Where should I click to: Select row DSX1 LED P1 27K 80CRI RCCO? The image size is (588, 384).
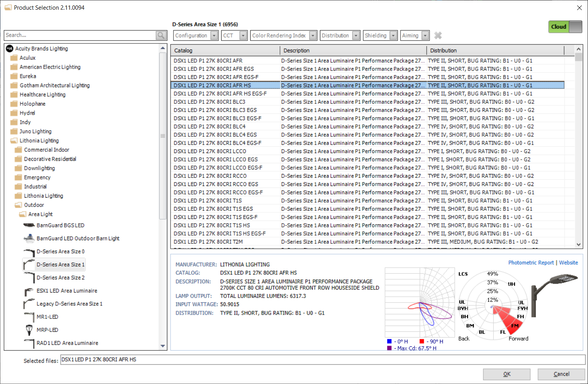coord(367,176)
